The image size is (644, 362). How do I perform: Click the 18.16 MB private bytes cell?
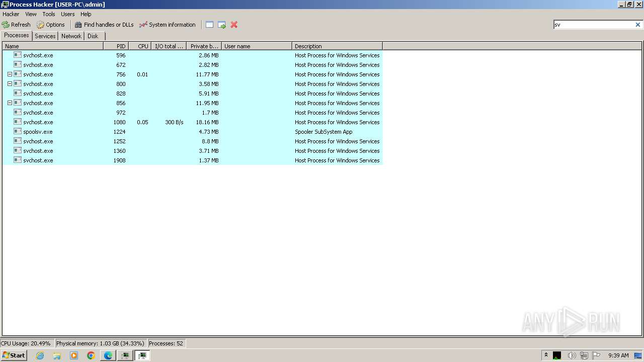207,122
